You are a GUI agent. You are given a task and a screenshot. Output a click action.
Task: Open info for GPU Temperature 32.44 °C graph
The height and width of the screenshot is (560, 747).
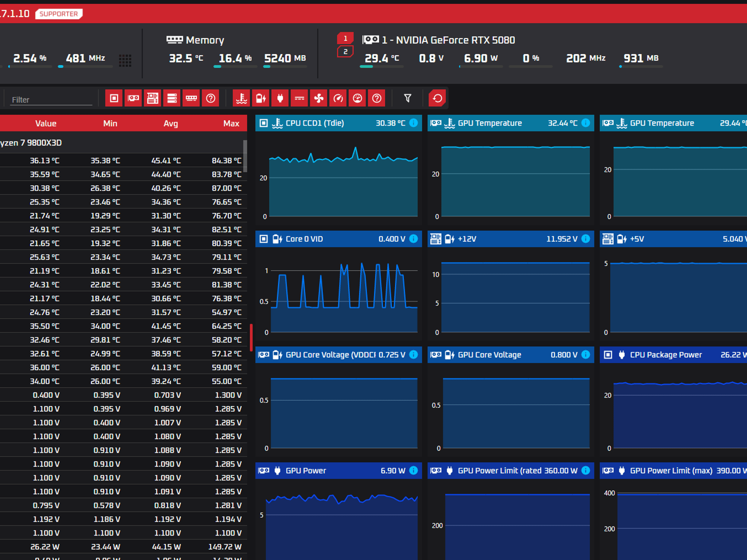[x=585, y=123]
